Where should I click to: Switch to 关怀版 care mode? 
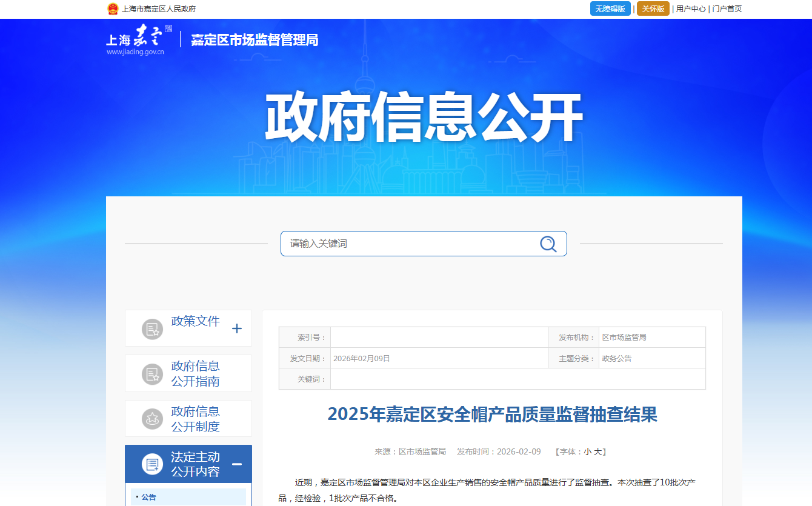click(x=653, y=9)
